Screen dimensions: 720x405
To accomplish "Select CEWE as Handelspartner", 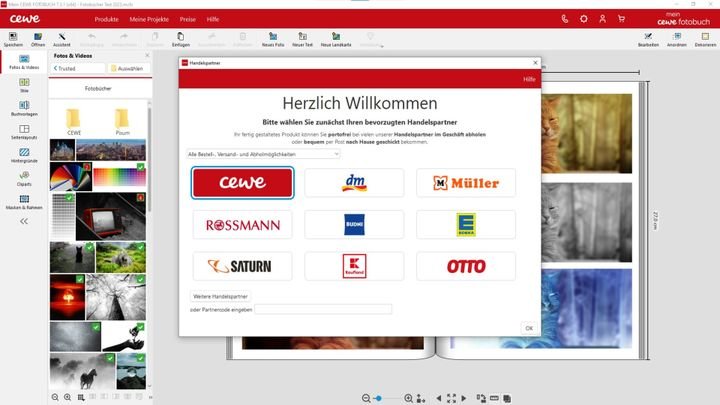I will tap(242, 183).
